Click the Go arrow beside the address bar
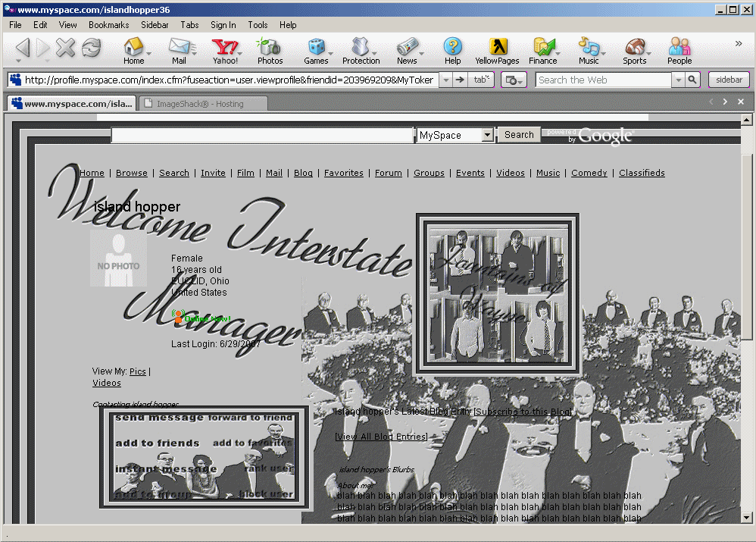This screenshot has height=542, width=756. point(460,80)
